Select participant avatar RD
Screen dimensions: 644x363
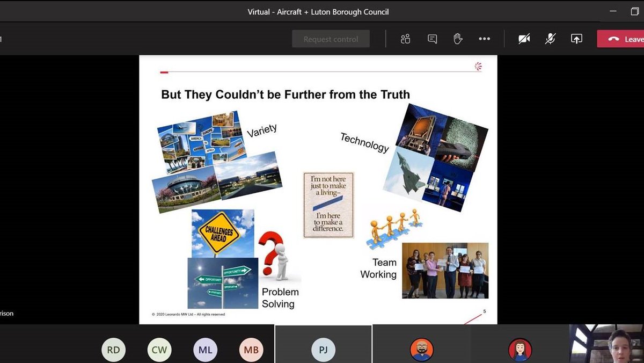tap(113, 350)
